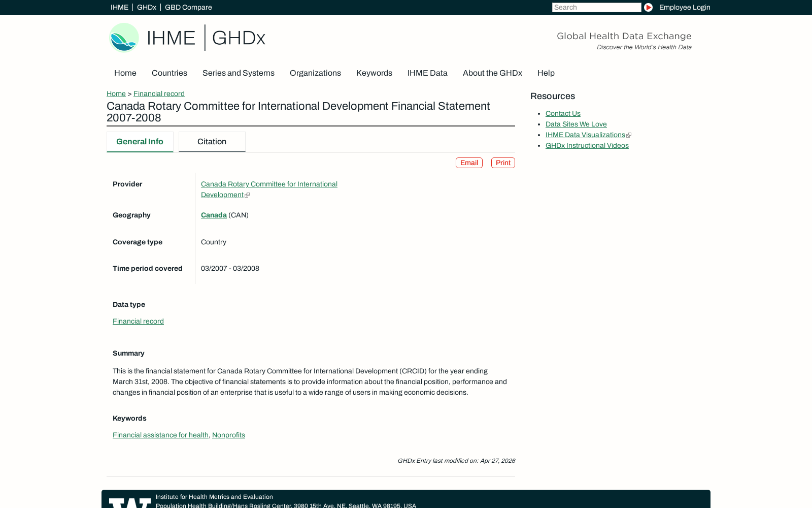
Task: Open the Nonprofits keyword link
Action: (x=228, y=435)
